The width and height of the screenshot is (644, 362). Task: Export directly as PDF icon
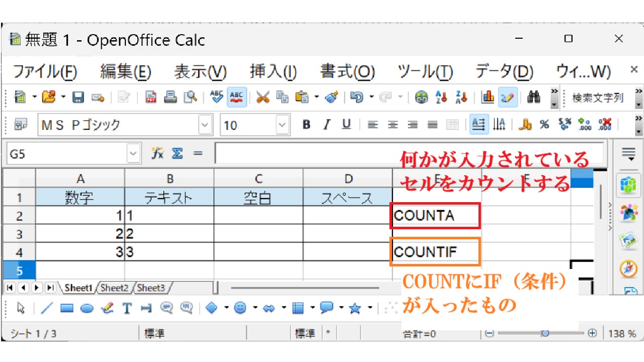[x=151, y=97]
